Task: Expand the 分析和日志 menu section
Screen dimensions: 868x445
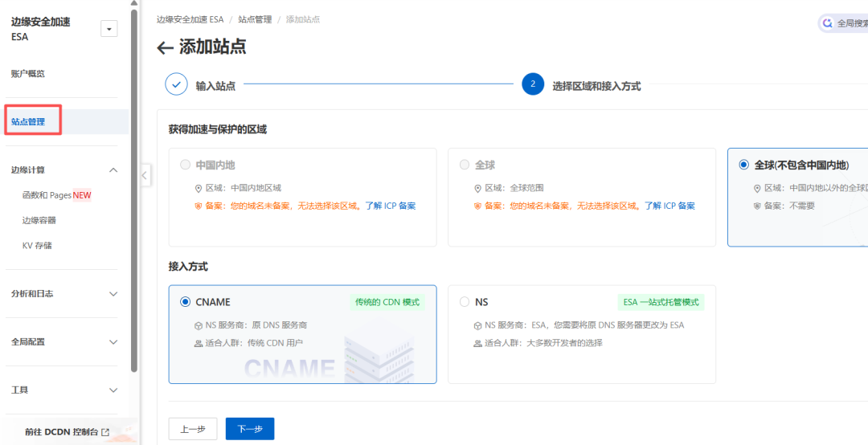Action: (113, 294)
